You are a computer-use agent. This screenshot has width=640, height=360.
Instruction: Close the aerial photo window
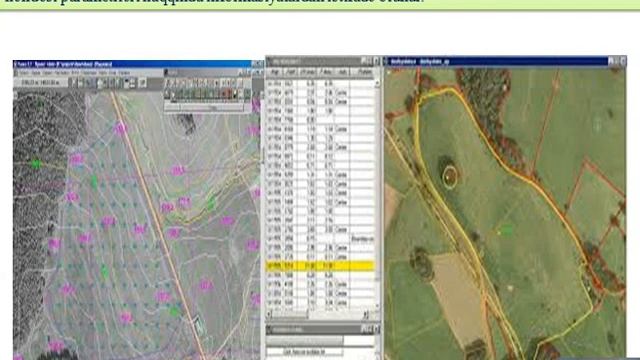[623, 61]
